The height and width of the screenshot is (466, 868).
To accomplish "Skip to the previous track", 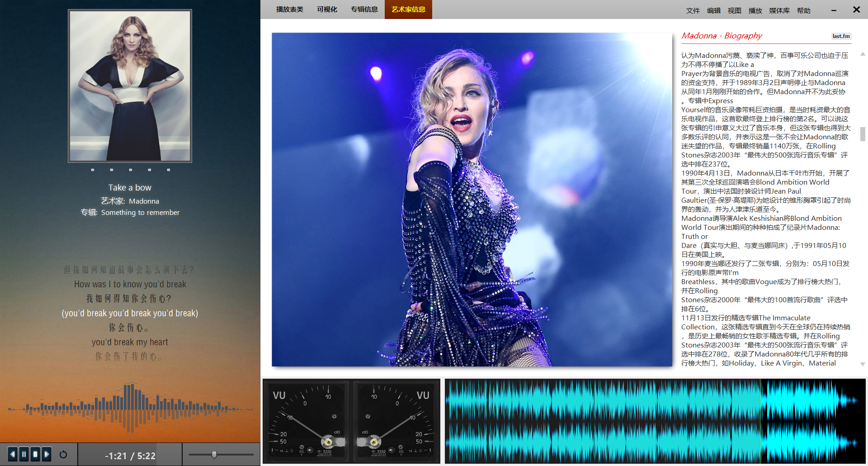I will coord(13,454).
